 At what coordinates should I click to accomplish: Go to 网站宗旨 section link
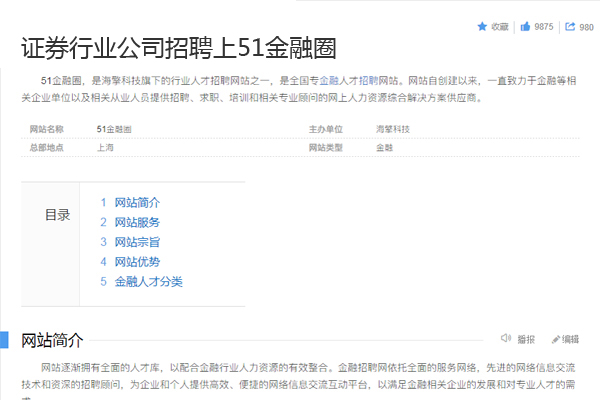[137, 242]
